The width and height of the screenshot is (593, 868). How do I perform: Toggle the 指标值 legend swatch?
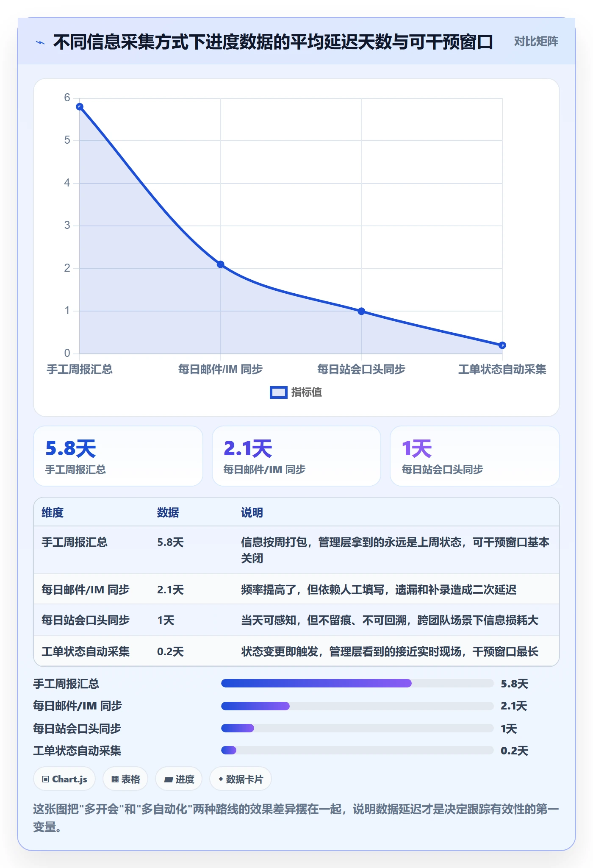(279, 392)
